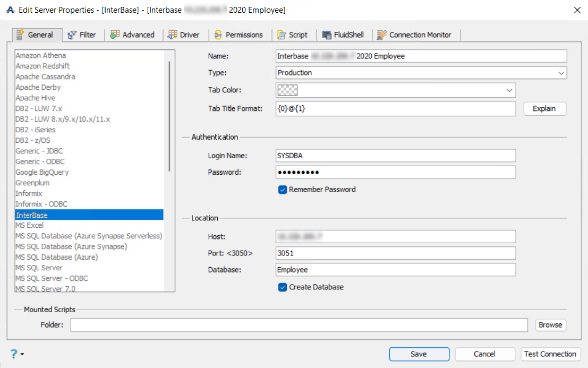Uncheck the Remember Password checkbox
This screenshot has width=588, height=368.
click(x=283, y=190)
